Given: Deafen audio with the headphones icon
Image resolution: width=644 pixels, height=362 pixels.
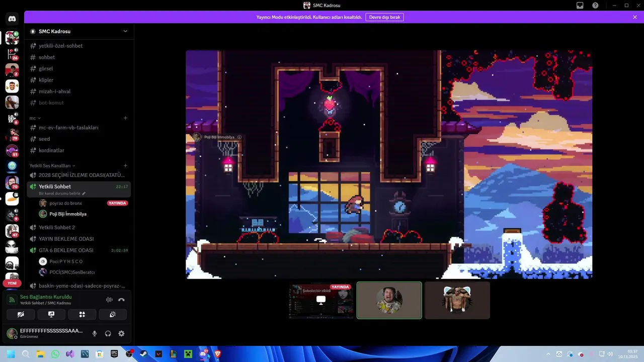Looking at the screenshot, I should pos(108,333).
